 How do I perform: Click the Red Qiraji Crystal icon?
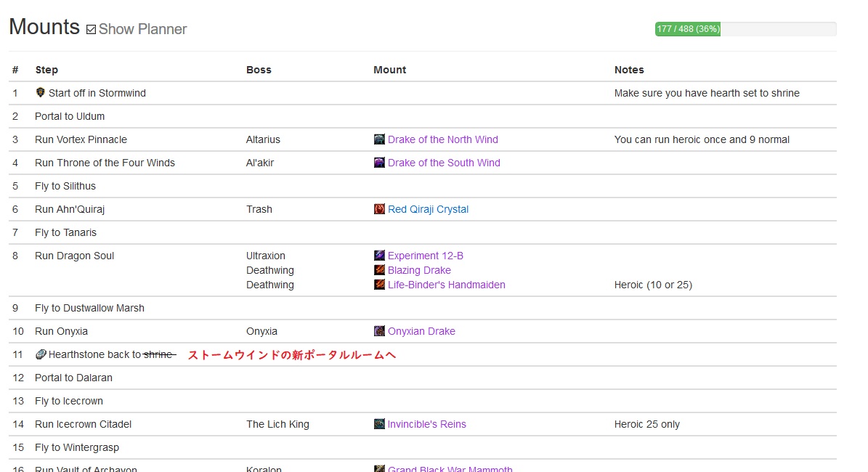click(x=379, y=208)
